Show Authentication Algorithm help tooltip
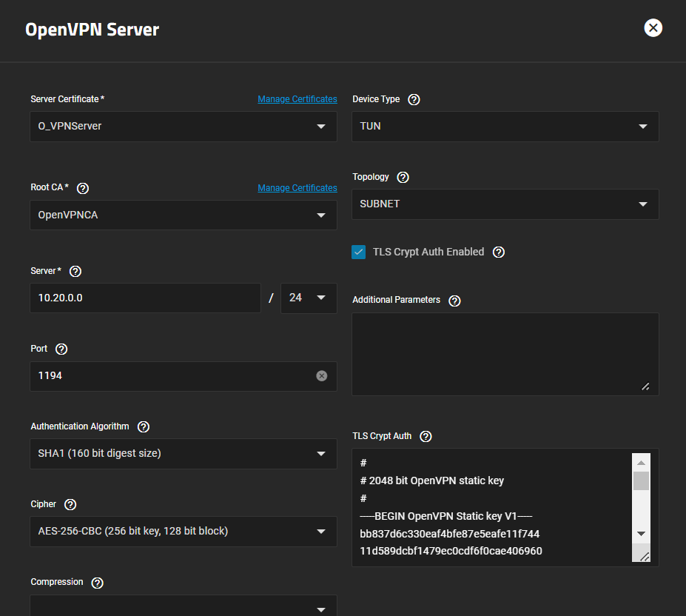Screen dimensions: 686x616 coord(144,426)
